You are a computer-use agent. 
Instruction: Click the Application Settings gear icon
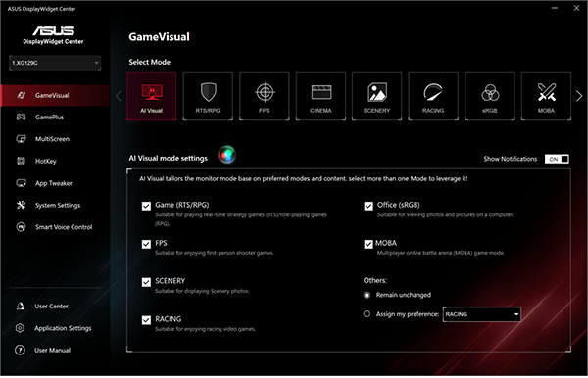[20, 328]
